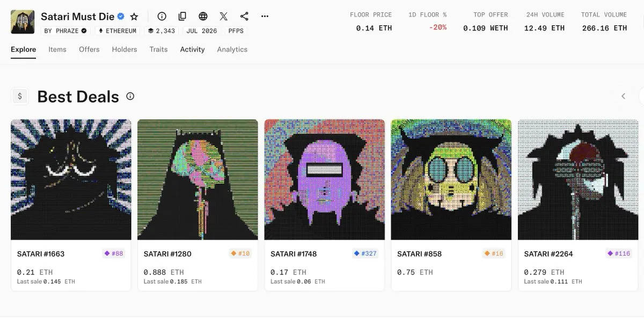The height and width of the screenshot is (318, 644).
Task: Click the SATARI #1280 title
Action: (x=167, y=254)
